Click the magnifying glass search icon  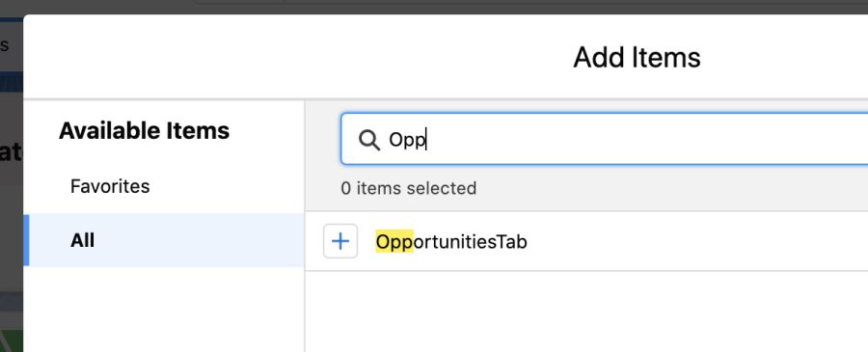pyautogui.click(x=368, y=141)
